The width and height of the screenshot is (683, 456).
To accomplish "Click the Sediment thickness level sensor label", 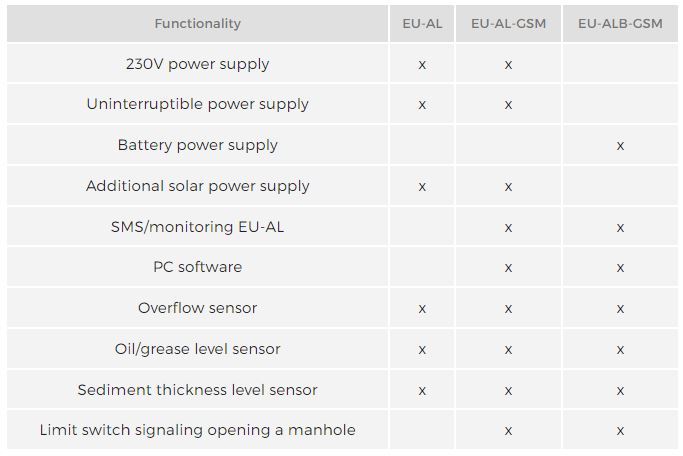I will pyautogui.click(x=198, y=390).
